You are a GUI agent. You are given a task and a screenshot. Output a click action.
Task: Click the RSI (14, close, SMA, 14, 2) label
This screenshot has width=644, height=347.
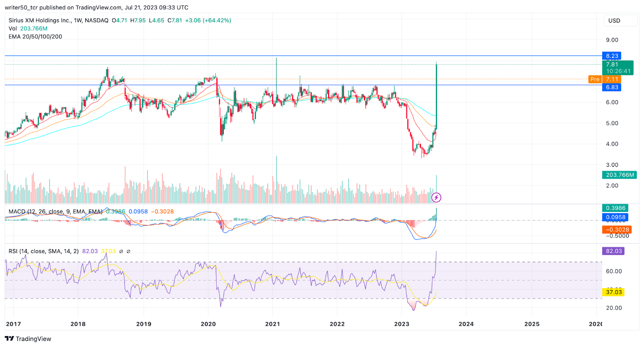coord(44,251)
